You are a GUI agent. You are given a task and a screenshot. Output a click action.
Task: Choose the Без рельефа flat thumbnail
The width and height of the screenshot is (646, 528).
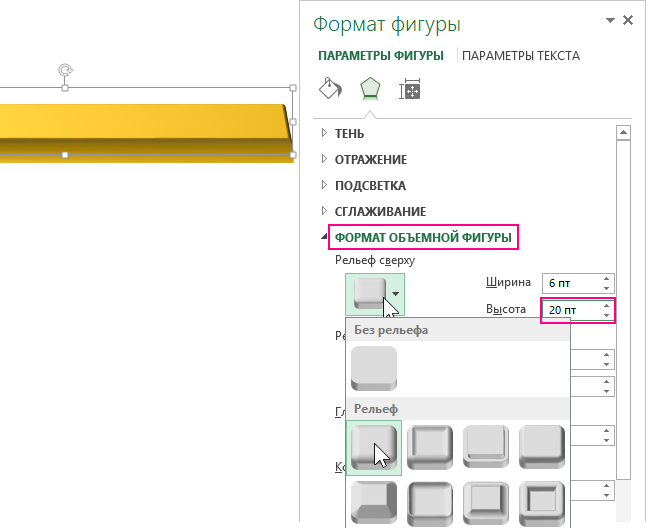tap(374, 368)
